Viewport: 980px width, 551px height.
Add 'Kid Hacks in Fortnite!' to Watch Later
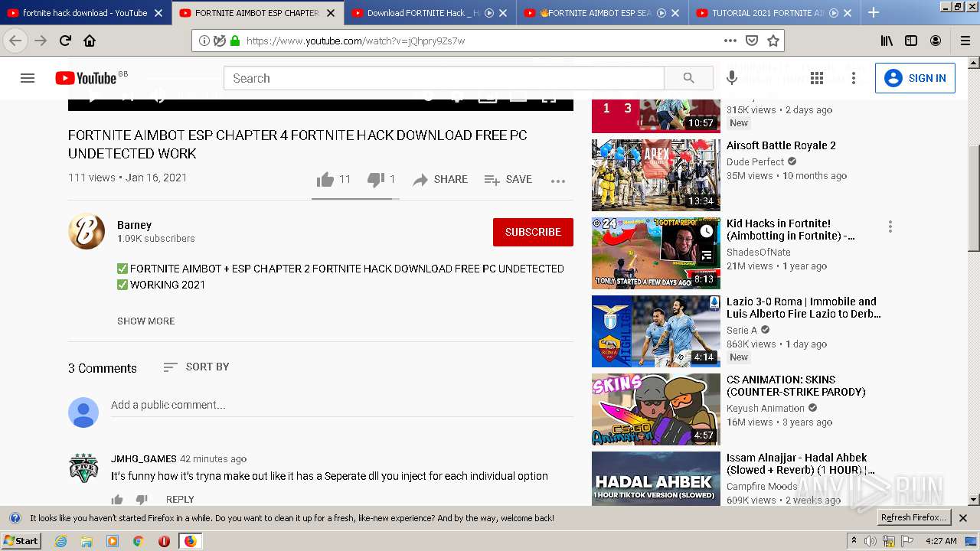(707, 231)
